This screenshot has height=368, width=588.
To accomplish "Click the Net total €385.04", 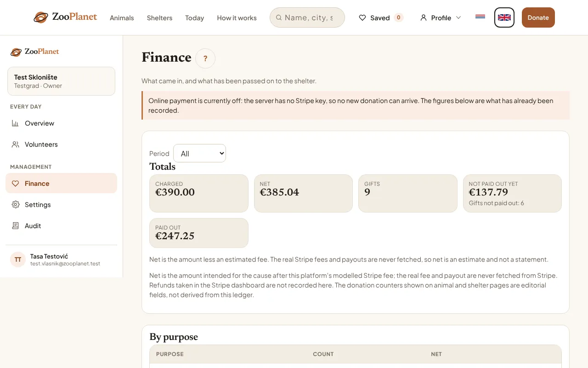I will coord(279,192).
